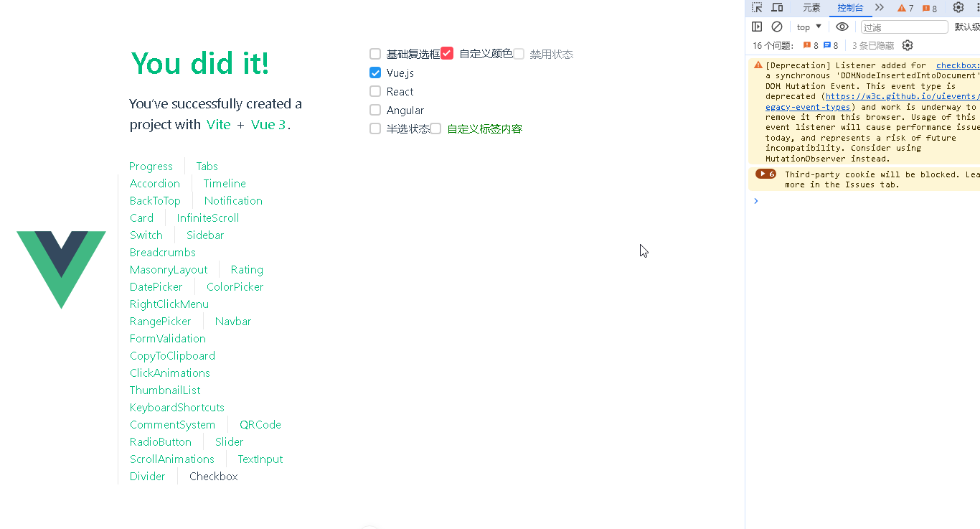
Task: Open the RadioButton link
Action: point(161,441)
